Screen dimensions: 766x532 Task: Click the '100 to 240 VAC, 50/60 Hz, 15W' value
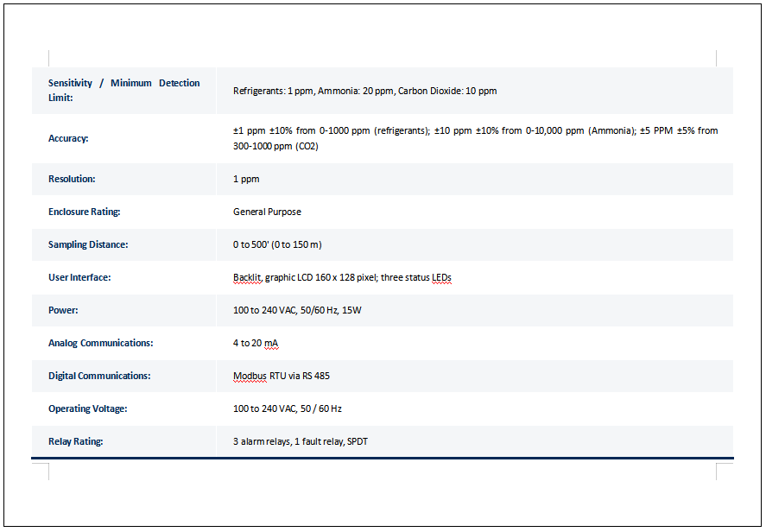click(297, 310)
